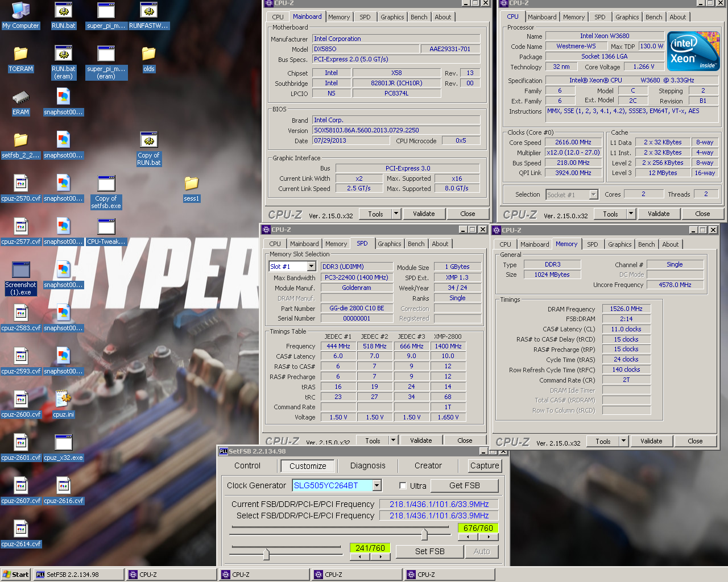Click Close button in CPU-Z Memory window
This screenshot has width=728, height=582.
point(695,441)
